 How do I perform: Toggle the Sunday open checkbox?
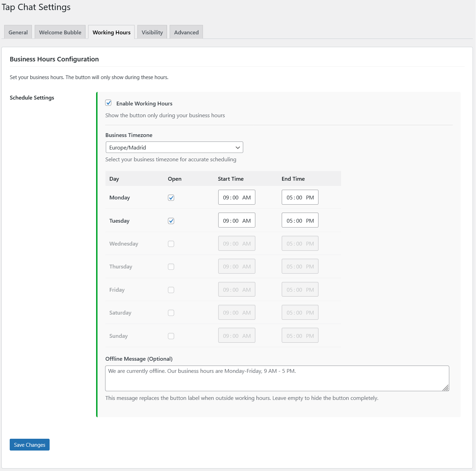click(171, 336)
